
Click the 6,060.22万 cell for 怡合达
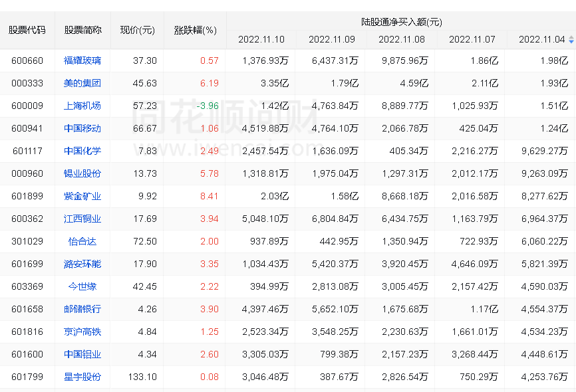point(545,242)
